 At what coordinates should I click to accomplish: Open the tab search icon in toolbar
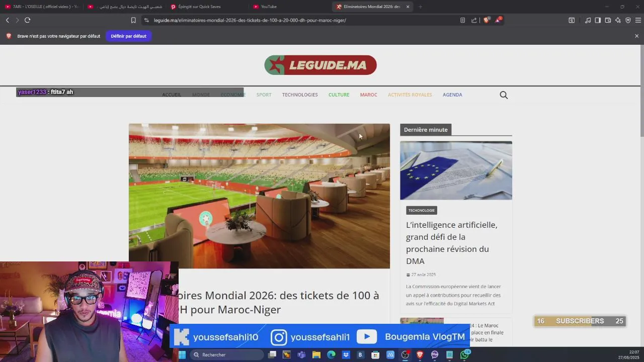(572, 20)
